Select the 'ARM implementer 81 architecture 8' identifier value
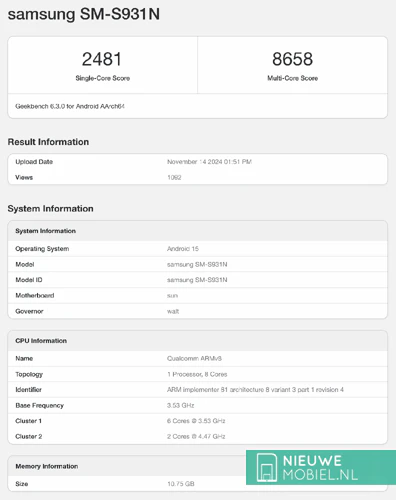Image resolution: width=396 pixels, height=500 pixels. (255, 390)
